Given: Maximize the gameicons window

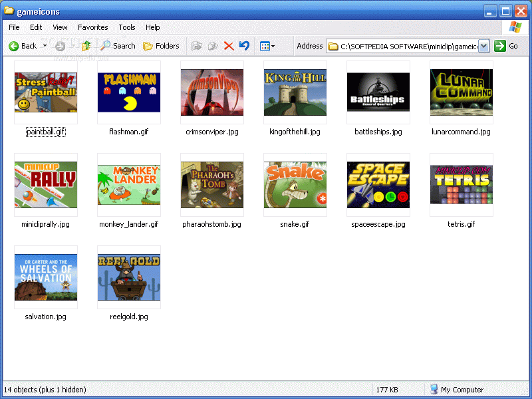Looking at the screenshot, I should pyautogui.click(x=505, y=11).
